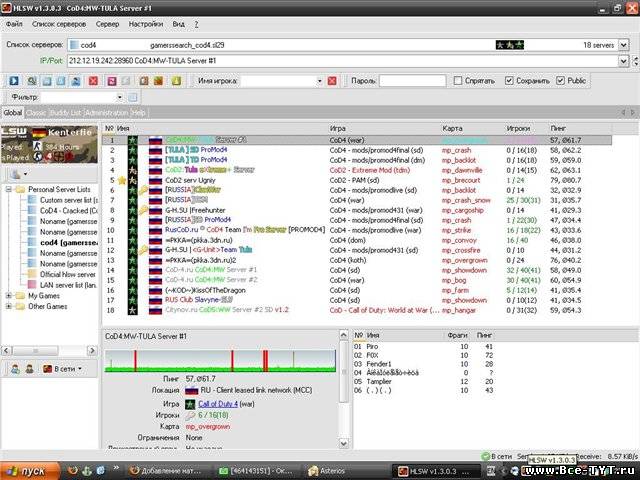Click the yellow star favorite on CoD2 serv Ugniy
The width and height of the screenshot is (640, 480).
point(122,180)
